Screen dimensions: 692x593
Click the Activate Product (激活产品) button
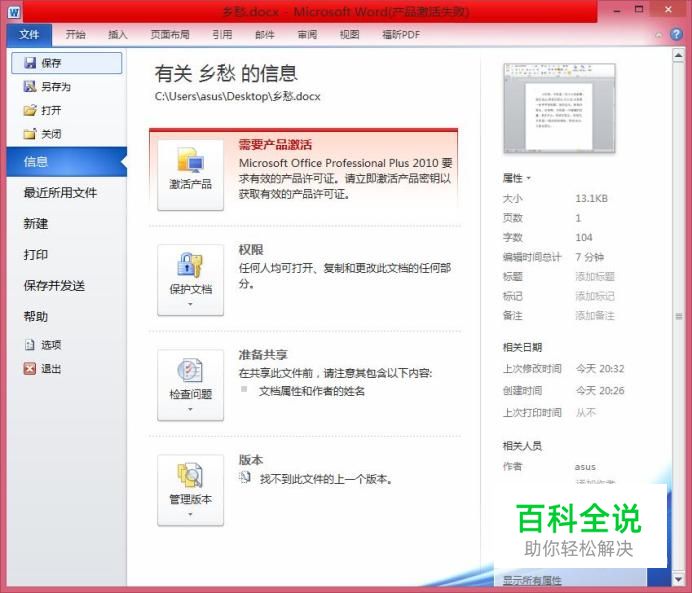191,175
